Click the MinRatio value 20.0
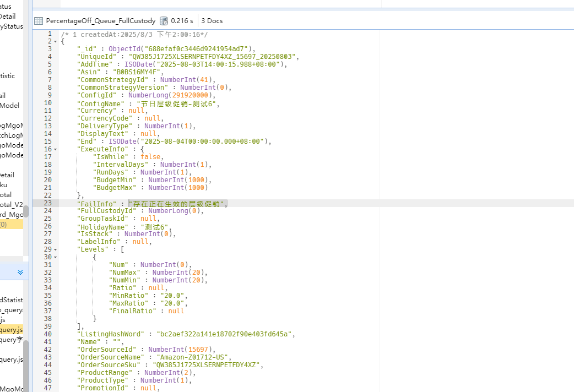Image resolution: width=574 pixels, height=392 pixels. tap(172, 295)
